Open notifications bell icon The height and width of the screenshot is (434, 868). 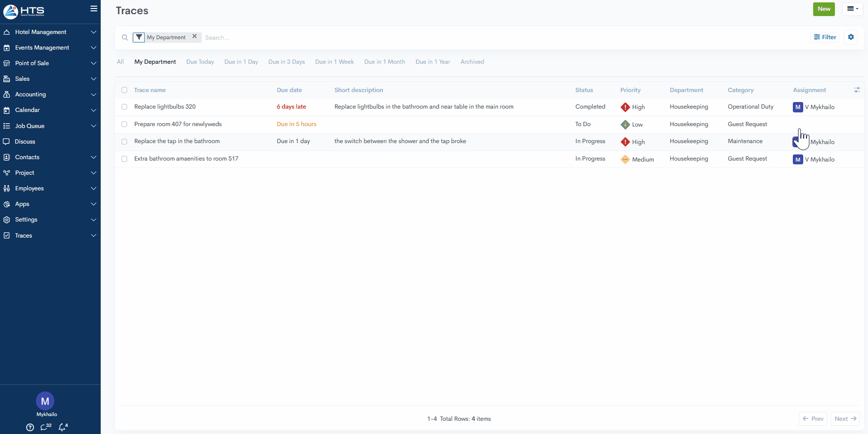pyautogui.click(x=62, y=427)
